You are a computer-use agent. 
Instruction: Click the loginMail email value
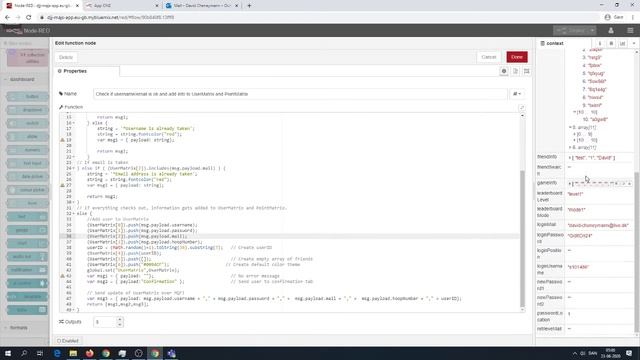tap(598, 225)
